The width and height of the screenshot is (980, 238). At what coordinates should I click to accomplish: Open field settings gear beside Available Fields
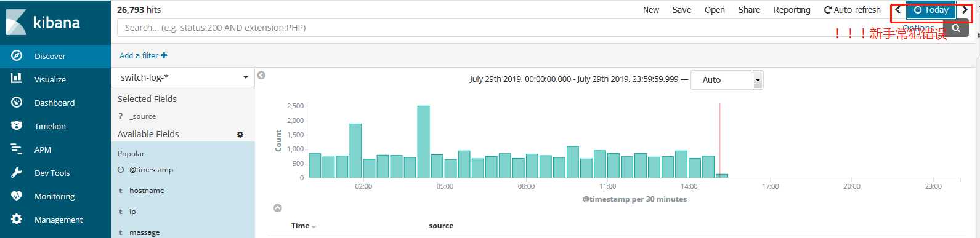(x=240, y=134)
